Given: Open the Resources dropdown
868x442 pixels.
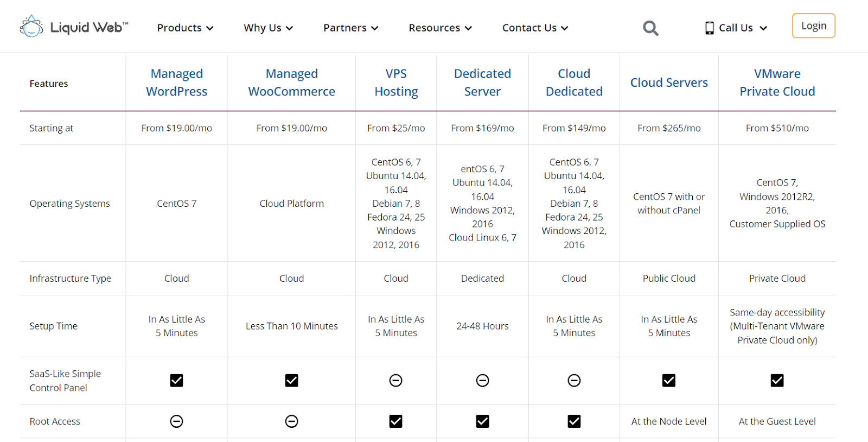Looking at the screenshot, I should point(440,28).
